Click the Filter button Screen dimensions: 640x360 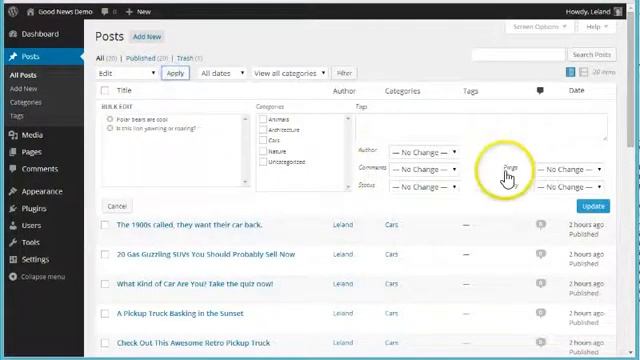(344, 73)
